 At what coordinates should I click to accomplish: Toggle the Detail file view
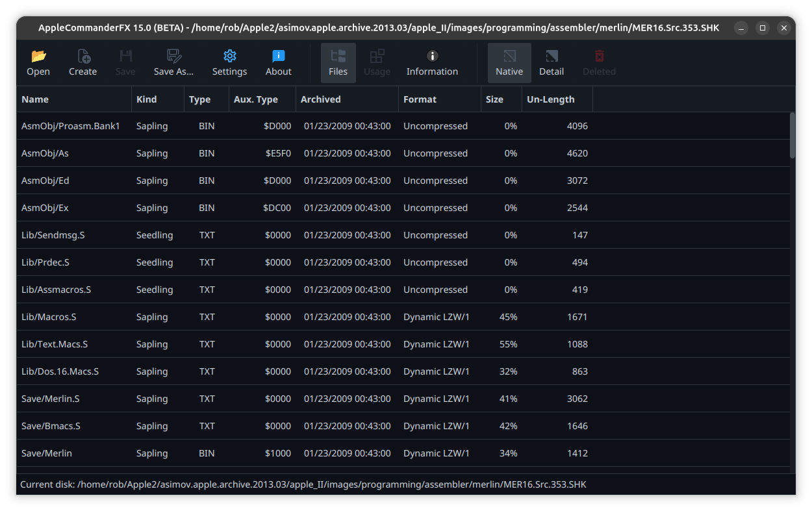(552, 63)
